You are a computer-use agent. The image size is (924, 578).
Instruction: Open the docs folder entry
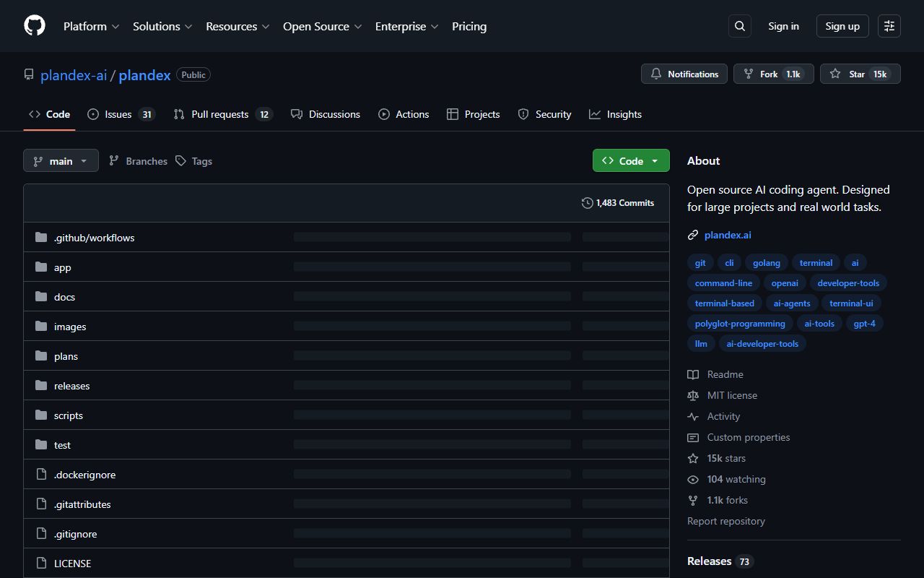pos(64,296)
